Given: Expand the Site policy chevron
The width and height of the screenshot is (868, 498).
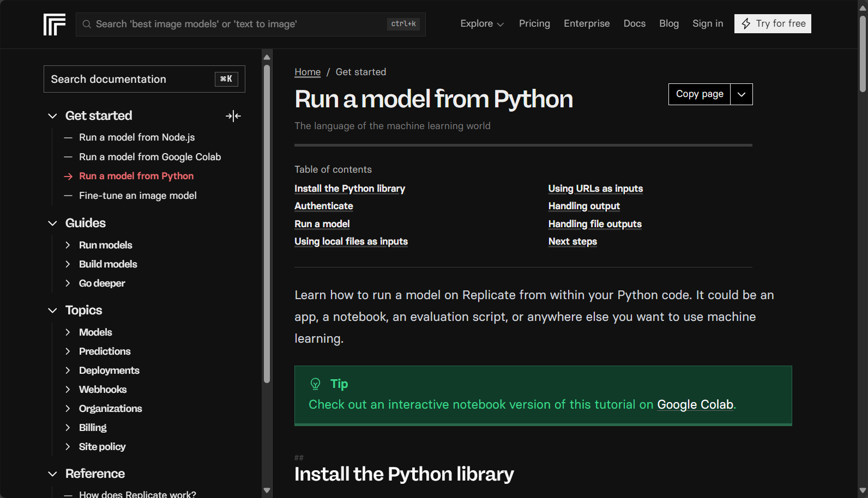Looking at the screenshot, I should 68,447.
